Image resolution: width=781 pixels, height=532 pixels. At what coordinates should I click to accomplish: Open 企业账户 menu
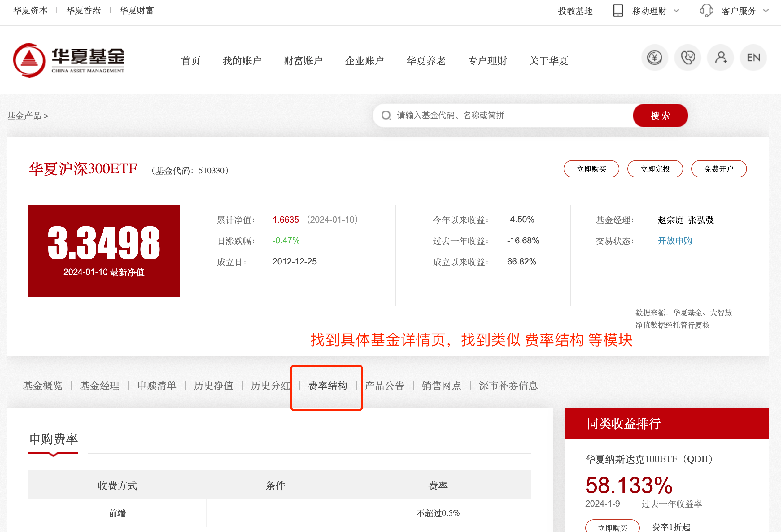coord(364,61)
